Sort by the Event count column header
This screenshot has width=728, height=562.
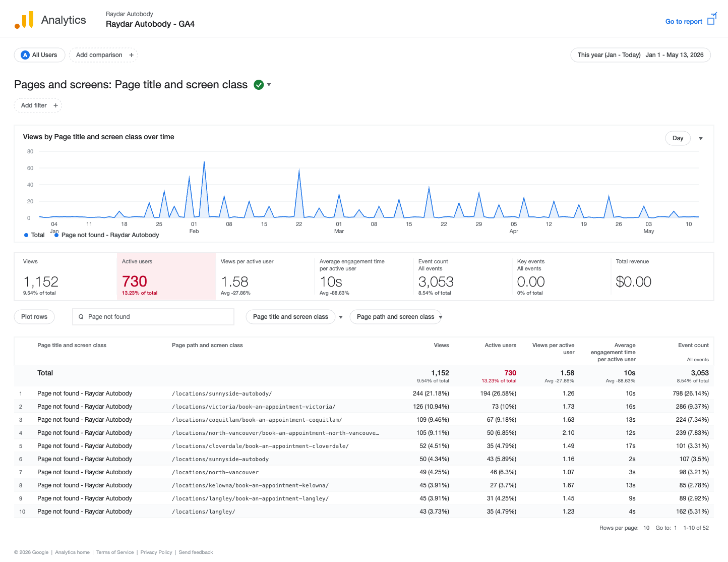(x=693, y=345)
